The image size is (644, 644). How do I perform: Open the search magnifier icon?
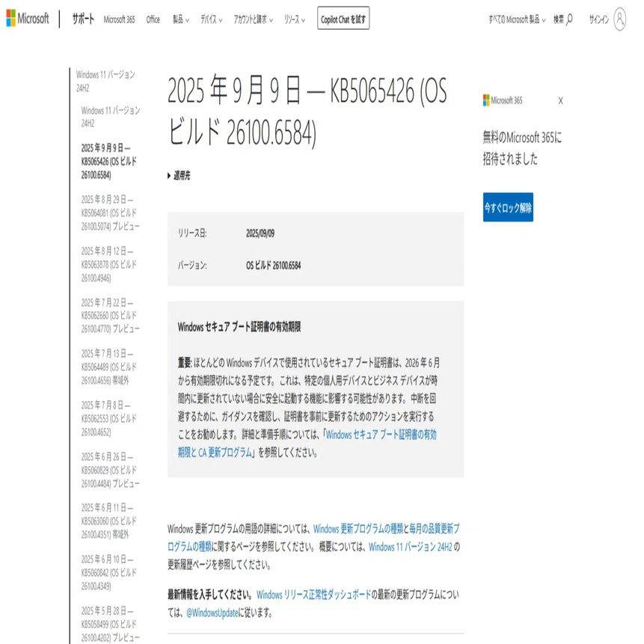click(569, 19)
